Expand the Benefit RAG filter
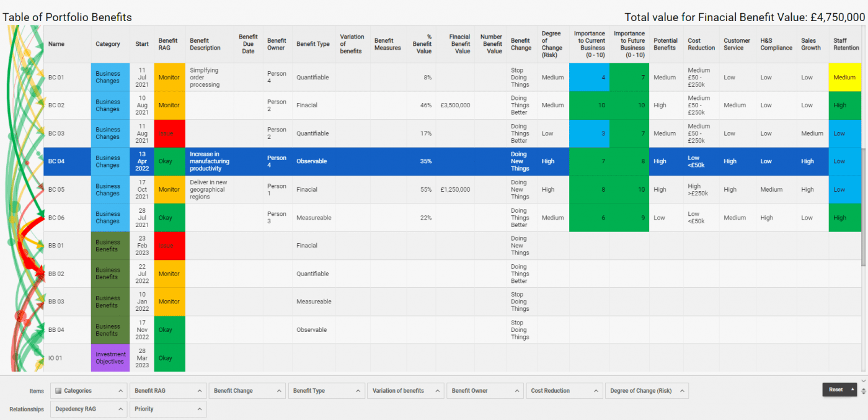This screenshot has height=420, width=868. (x=167, y=390)
